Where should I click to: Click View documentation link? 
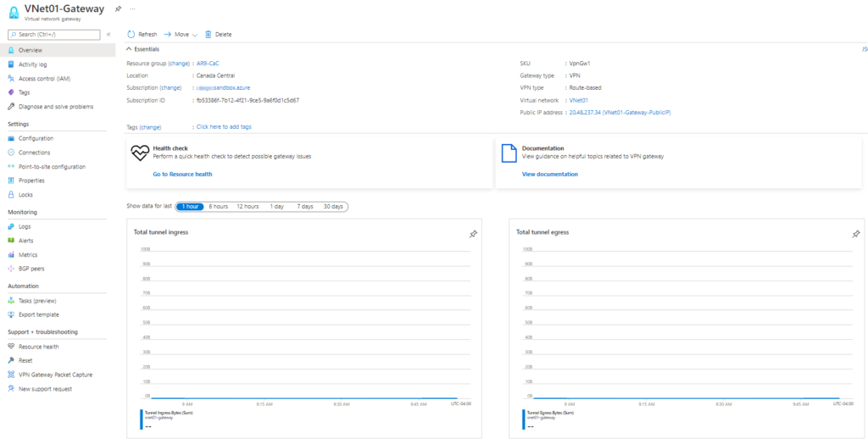click(549, 175)
